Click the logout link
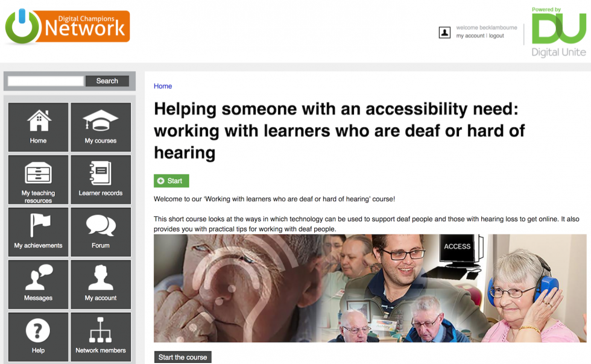Image resolution: width=591 pixels, height=364 pixels. (x=496, y=36)
